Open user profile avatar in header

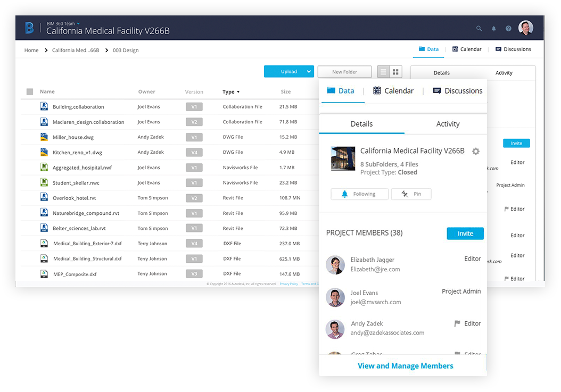click(525, 28)
